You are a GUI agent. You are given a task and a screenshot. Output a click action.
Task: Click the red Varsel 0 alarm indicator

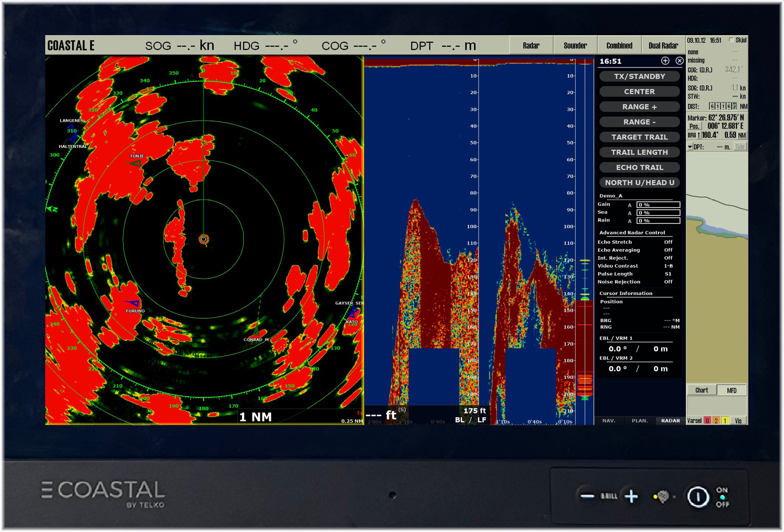tap(707, 421)
